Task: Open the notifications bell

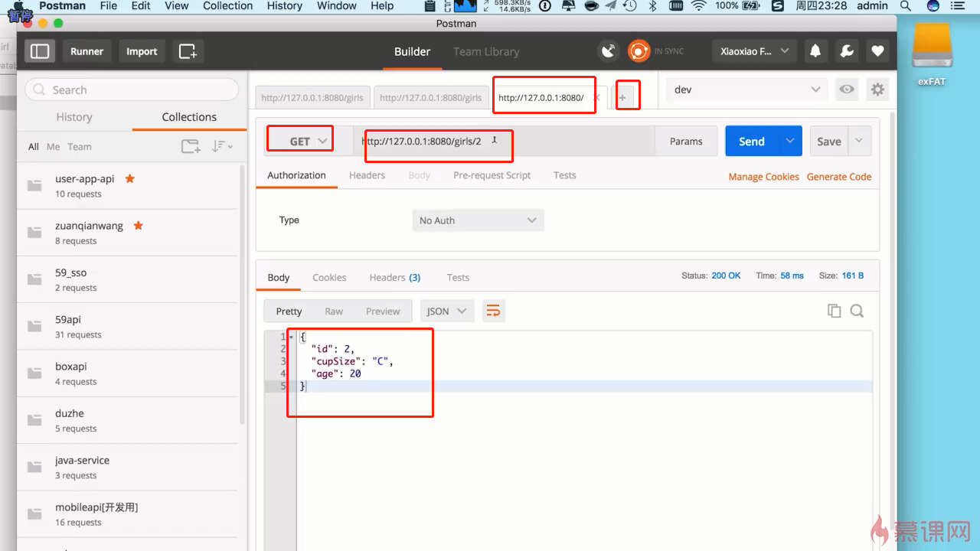Action: 815,51
